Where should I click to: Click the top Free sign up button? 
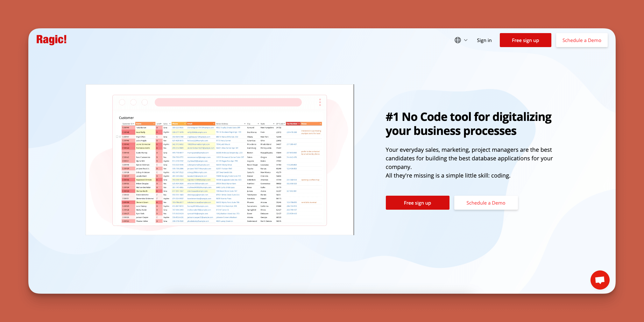tap(525, 40)
